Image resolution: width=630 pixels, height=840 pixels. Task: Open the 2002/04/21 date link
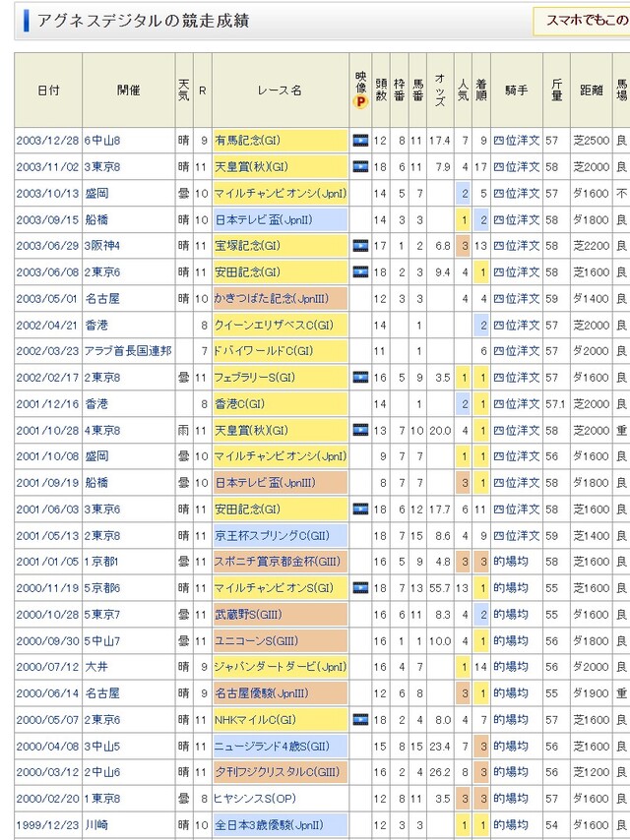[47, 325]
